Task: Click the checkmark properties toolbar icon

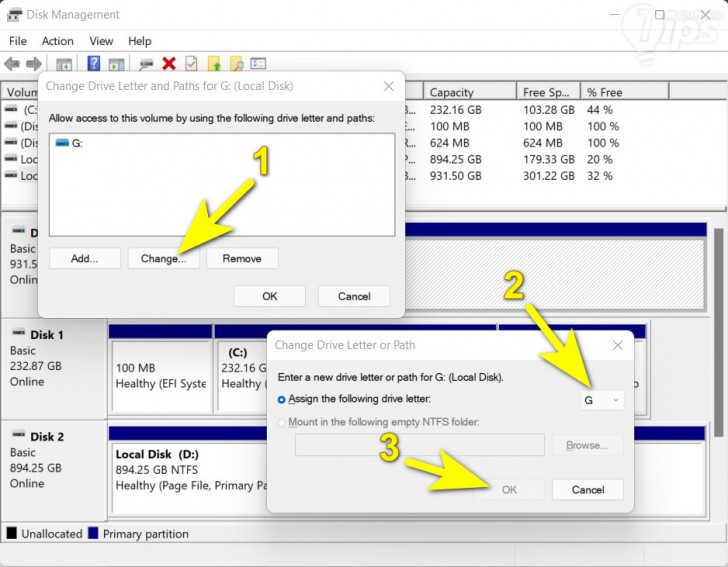Action: [x=191, y=63]
